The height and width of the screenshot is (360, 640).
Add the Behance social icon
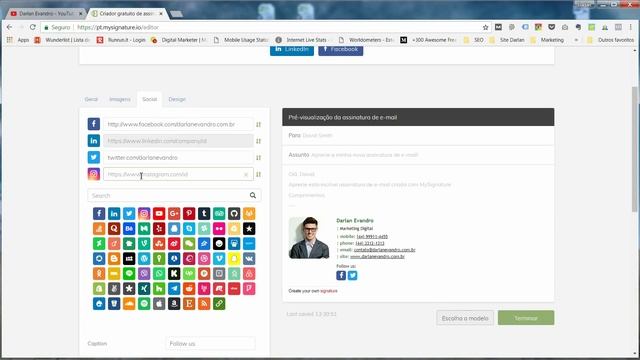point(129,229)
